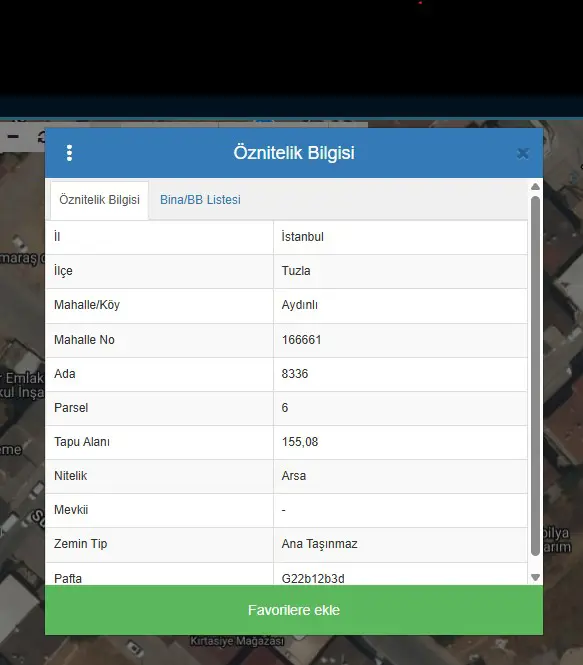Click the Tapu Alanı value 155,08
This screenshot has height=665, width=583.
coord(300,442)
